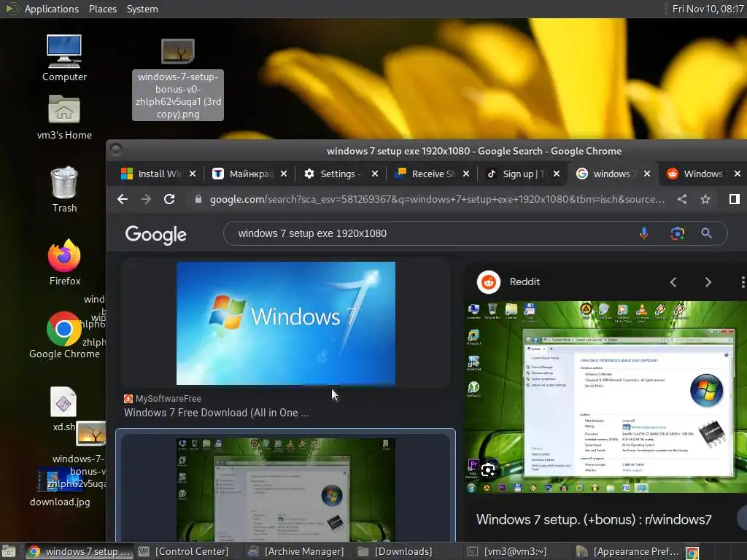Image resolution: width=747 pixels, height=560 pixels.
Task: Launch Google Chrome desktop icon
Action: 64,329
